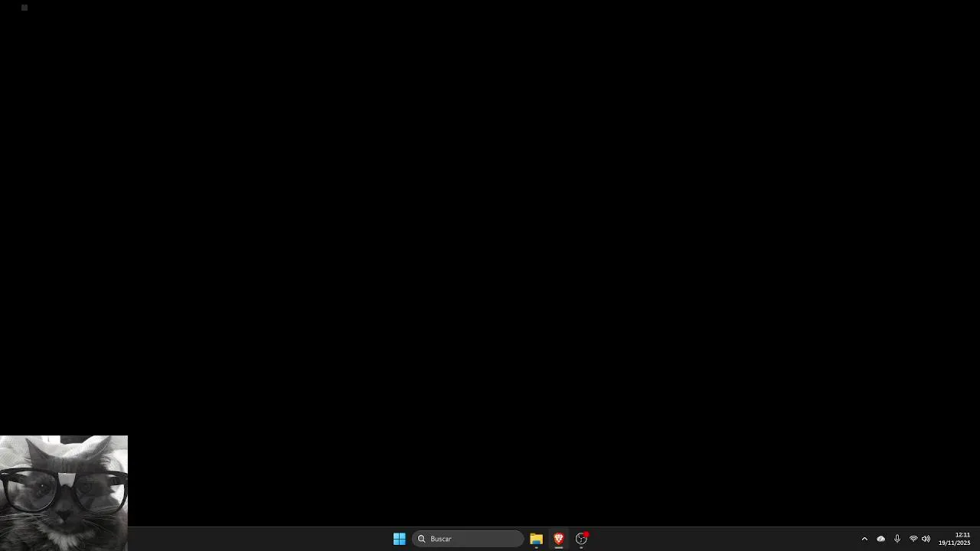Viewport: 980px width, 551px height.
Task: Open the volume speaker icon
Action: 926,539
